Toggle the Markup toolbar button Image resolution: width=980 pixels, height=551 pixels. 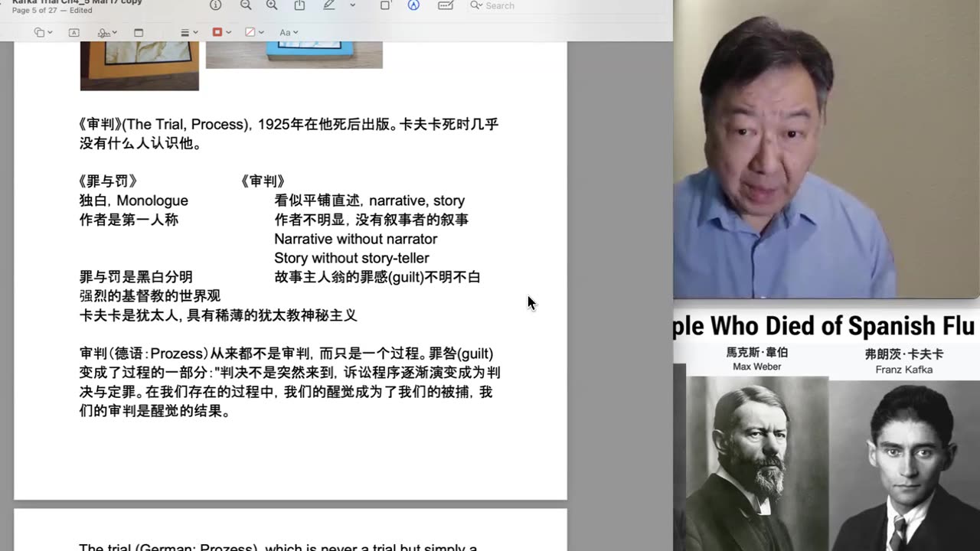[x=413, y=5]
